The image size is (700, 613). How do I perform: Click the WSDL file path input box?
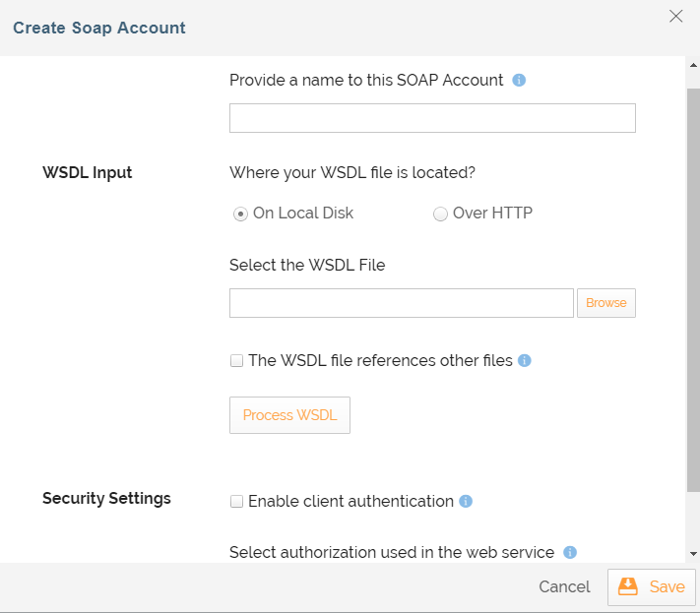[401, 303]
